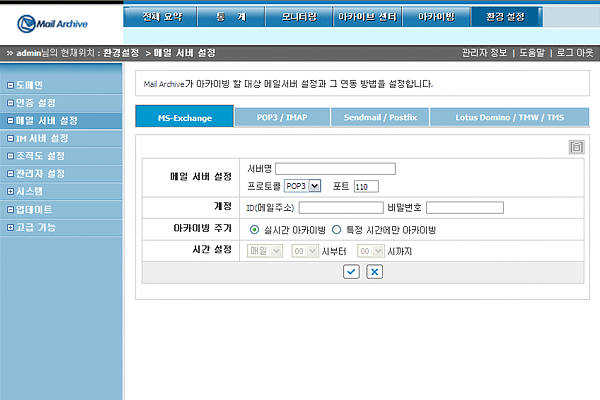The image size is (600, 400).
Task: Expand the 도메인 sidebar item icon
Action: coord(10,85)
